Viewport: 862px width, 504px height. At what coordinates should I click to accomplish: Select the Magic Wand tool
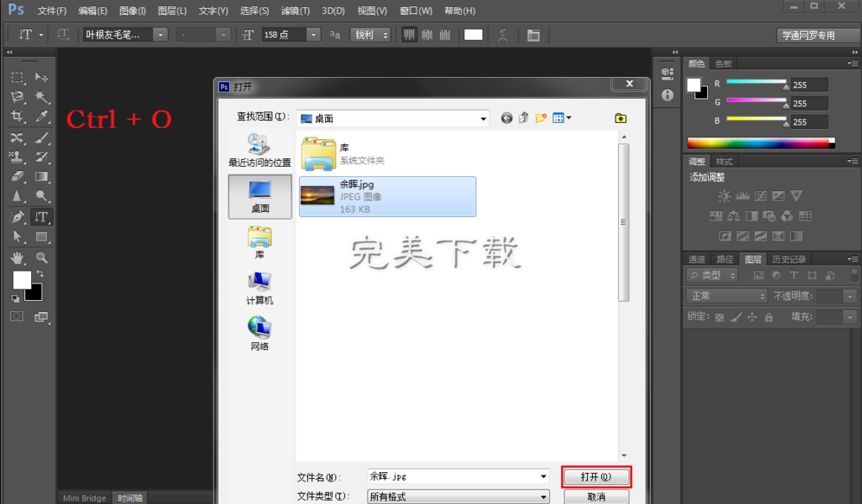point(42,98)
